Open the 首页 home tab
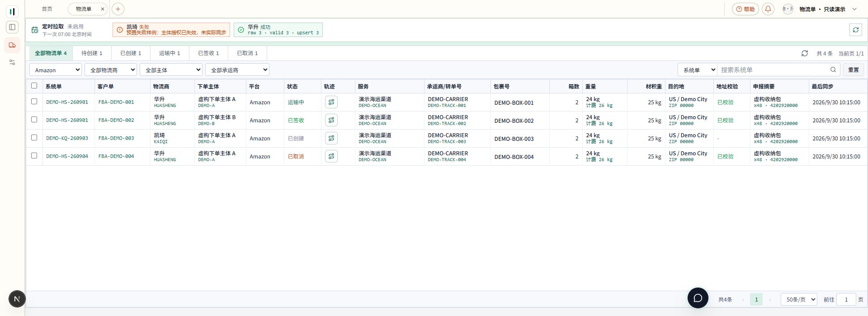Screen dimensions: 868x316 point(47,9)
